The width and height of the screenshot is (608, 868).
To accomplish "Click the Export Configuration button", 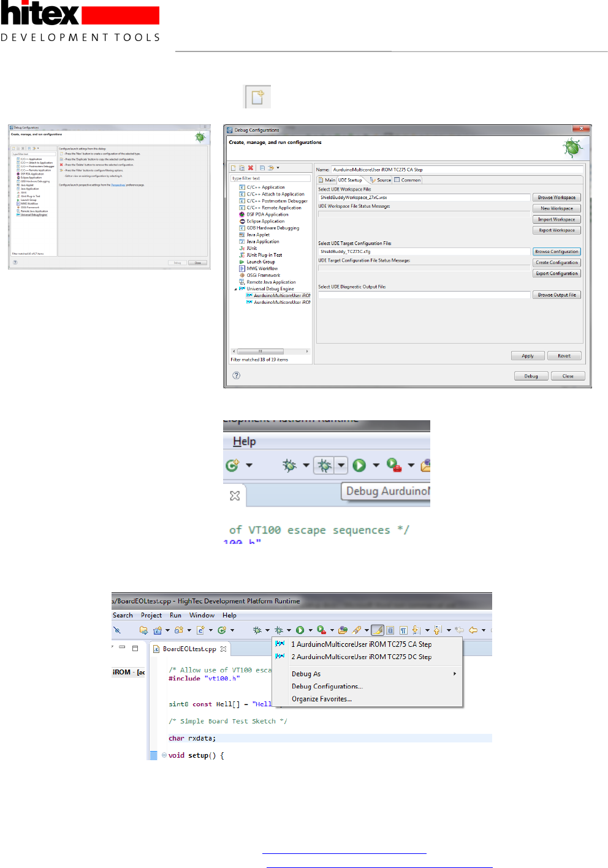I will [x=557, y=273].
